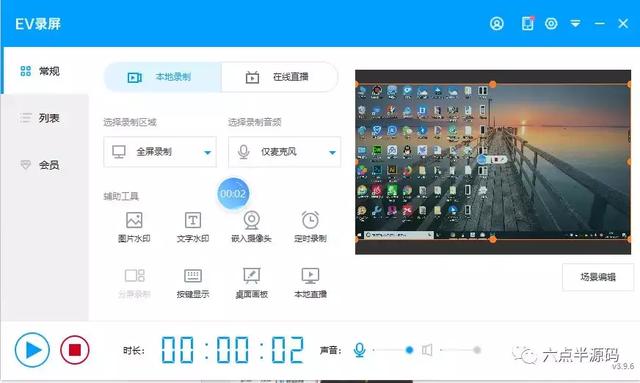Open the user account icon

497,24
